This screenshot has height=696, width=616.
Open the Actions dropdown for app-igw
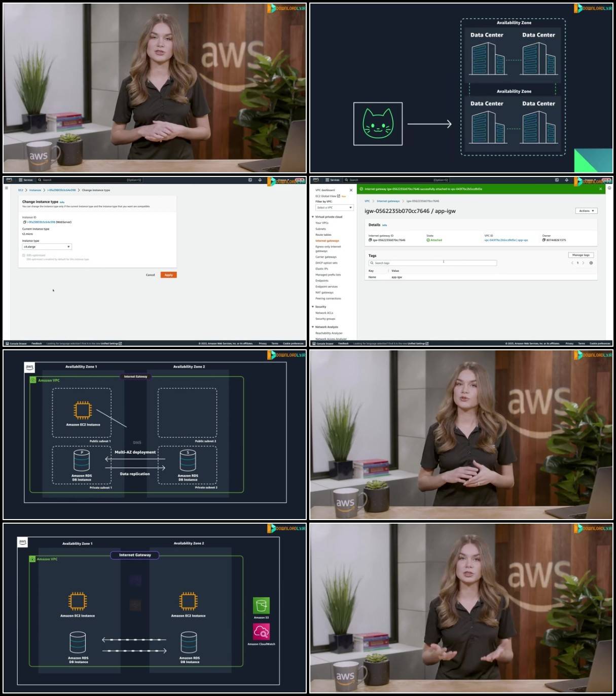pyautogui.click(x=587, y=211)
